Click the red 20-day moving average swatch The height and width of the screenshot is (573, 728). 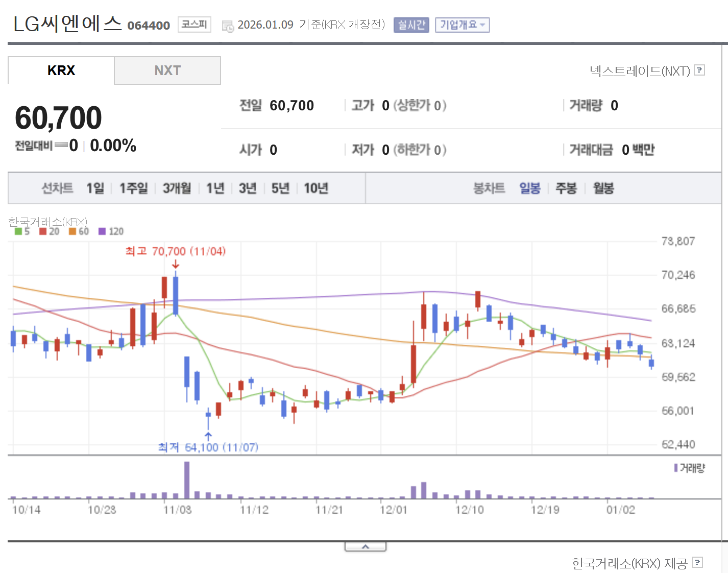pos(43,231)
